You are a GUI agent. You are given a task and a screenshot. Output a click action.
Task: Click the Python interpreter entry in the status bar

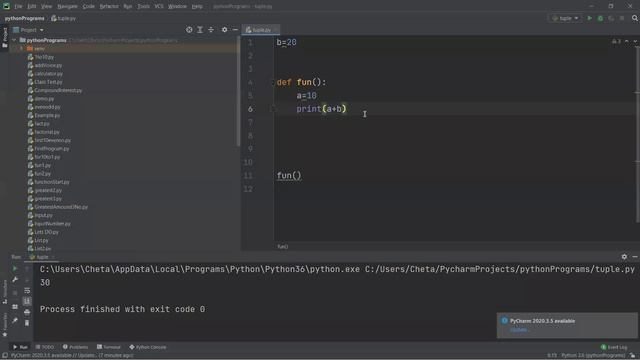[593, 356]
